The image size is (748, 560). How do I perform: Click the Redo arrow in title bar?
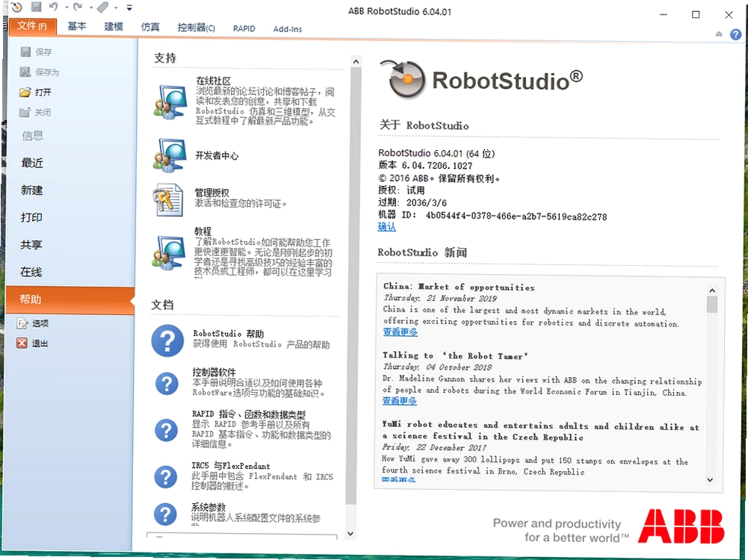(x=78, y=7)
